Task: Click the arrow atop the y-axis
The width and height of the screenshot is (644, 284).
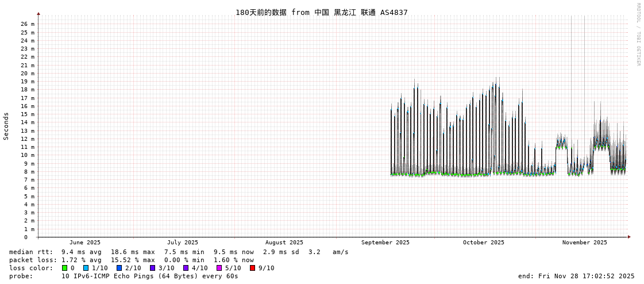Action: click(38, 13)
